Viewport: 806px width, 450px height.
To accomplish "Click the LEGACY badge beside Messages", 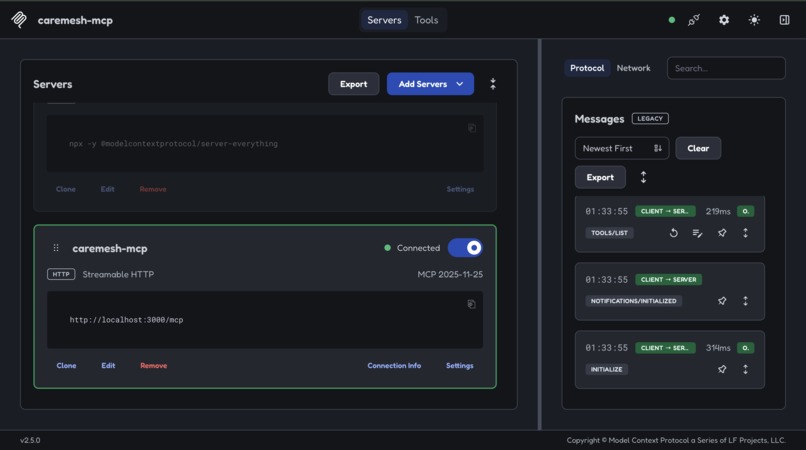I will [x=650, y=118].
